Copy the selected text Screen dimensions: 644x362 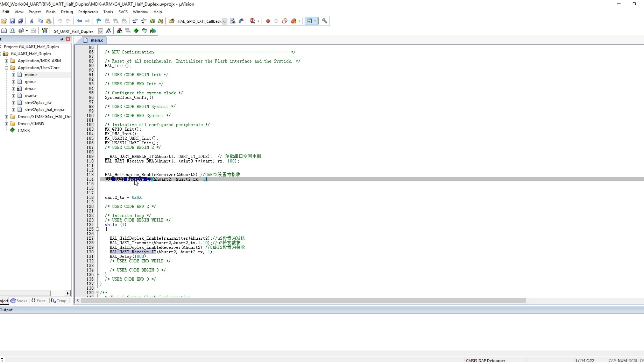click(40, 21)
